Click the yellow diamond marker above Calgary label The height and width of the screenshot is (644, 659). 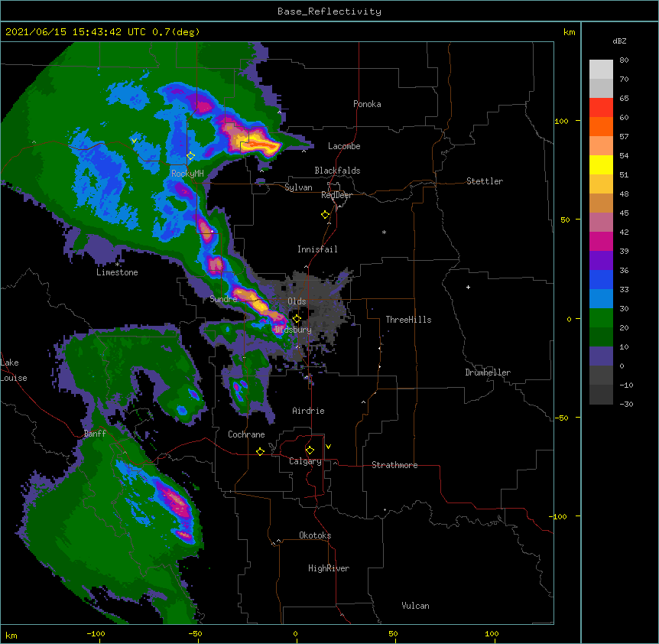[x=310, y=450]
